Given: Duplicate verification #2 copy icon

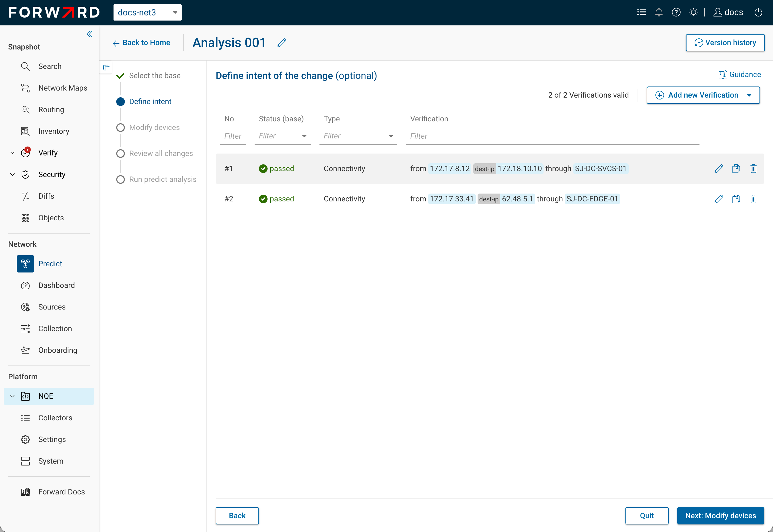Looking at the screenshot, I should click(736, 199).
